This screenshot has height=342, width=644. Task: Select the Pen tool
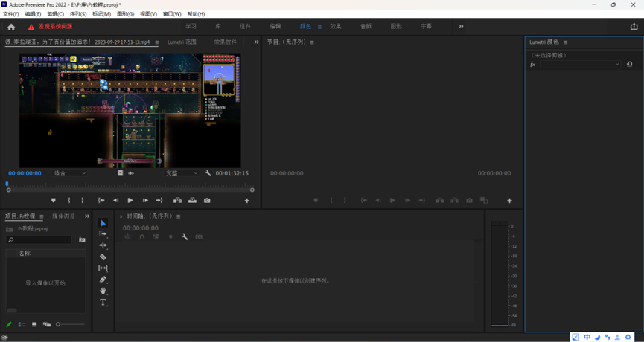point(103,280)
